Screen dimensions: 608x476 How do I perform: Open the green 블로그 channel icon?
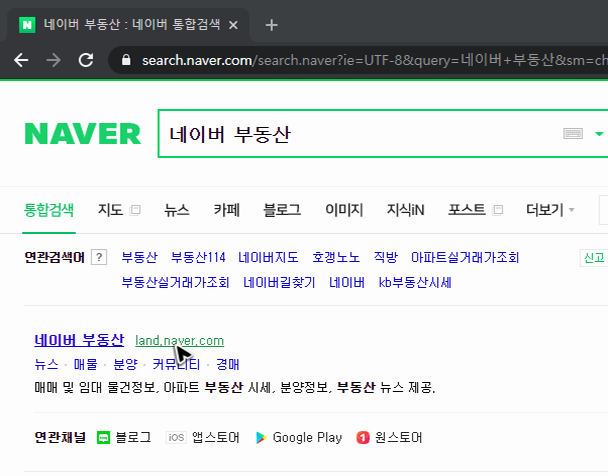103,438
